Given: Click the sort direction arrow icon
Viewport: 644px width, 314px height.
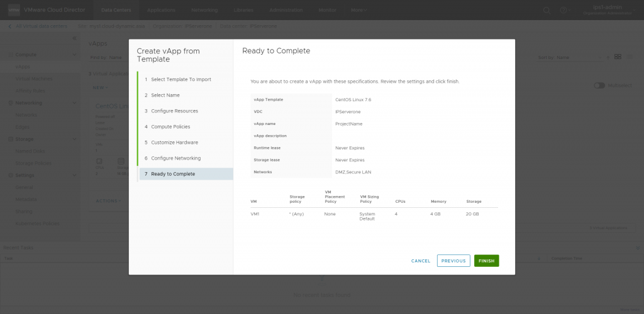Looking at the screenshot, I should 608,57.
